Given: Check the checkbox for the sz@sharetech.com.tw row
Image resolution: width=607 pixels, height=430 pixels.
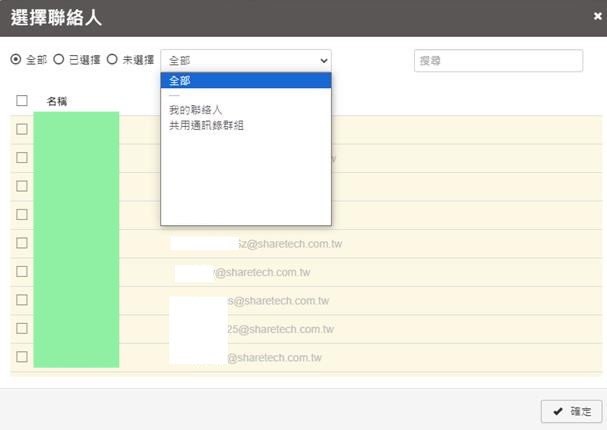Looking at the screenshot, I should 22,243.
